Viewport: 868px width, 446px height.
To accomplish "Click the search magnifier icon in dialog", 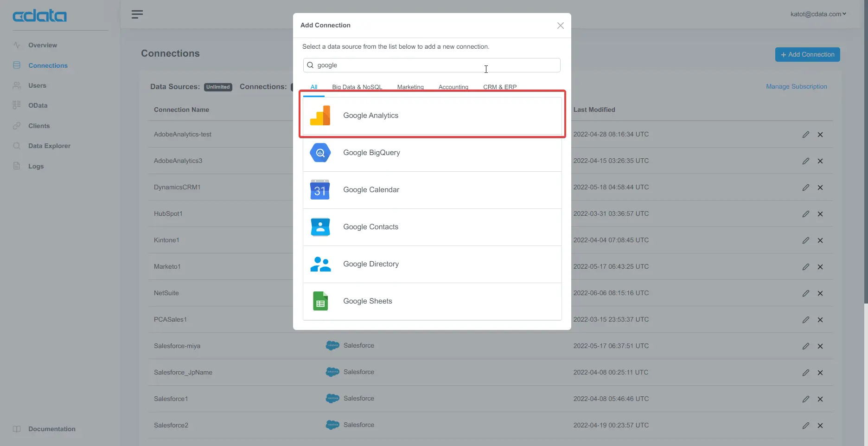I will point(310,65).
